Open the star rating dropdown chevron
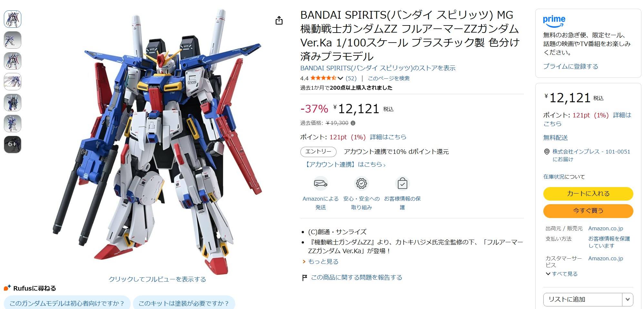 coord(340,78)
